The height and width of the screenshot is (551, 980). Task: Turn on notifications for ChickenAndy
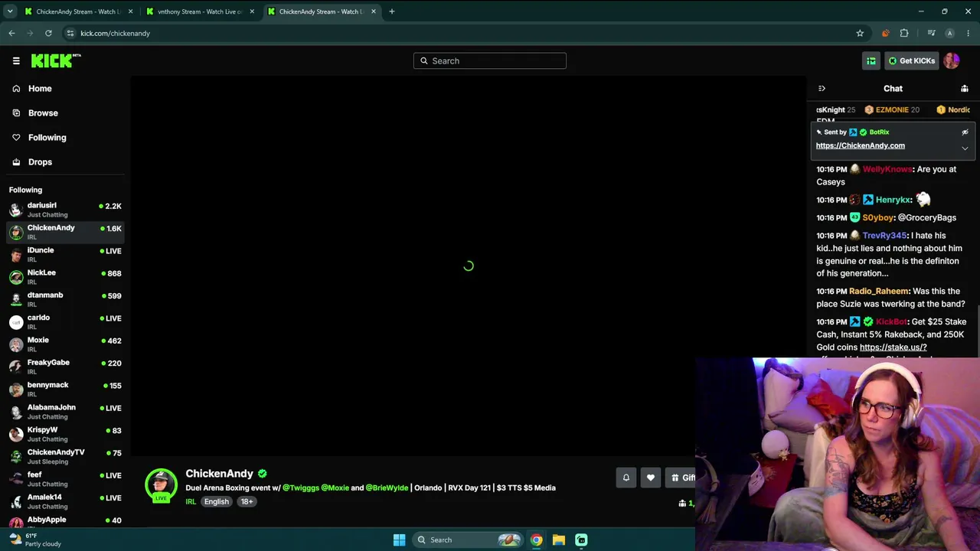(626, 478)
